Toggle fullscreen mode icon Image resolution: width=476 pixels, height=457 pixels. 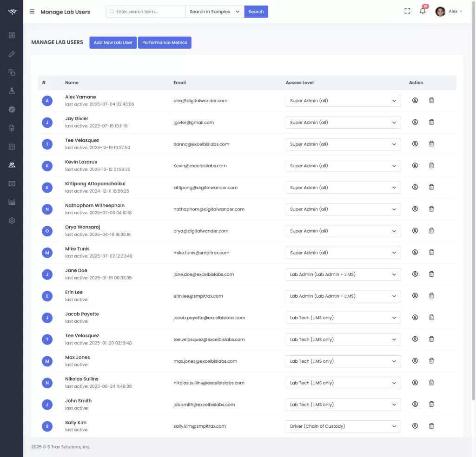tap(407, 11)
